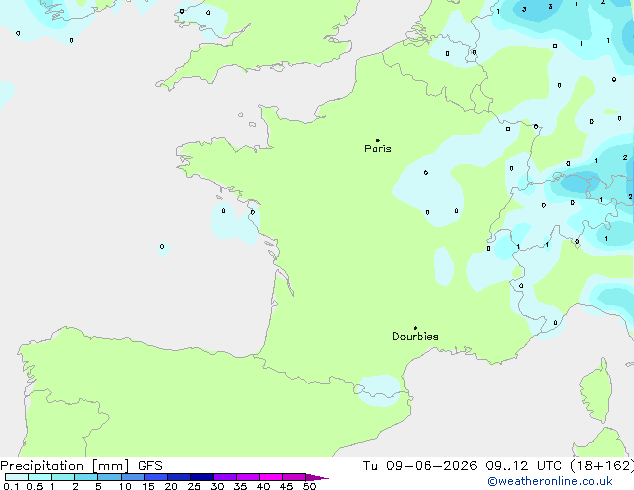Click the '0.5' legend scale label
The image size is (634, 490).
click(x=35, y=486)
